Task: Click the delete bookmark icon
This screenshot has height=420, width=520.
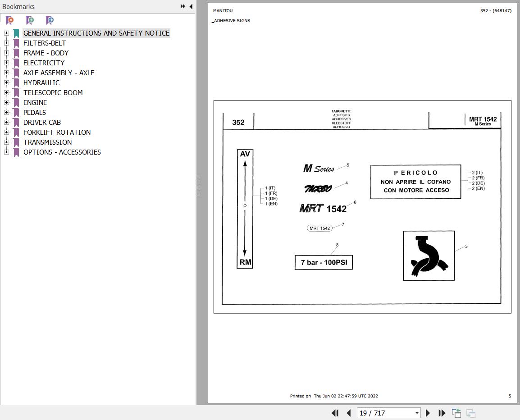Action: [10, 20]
